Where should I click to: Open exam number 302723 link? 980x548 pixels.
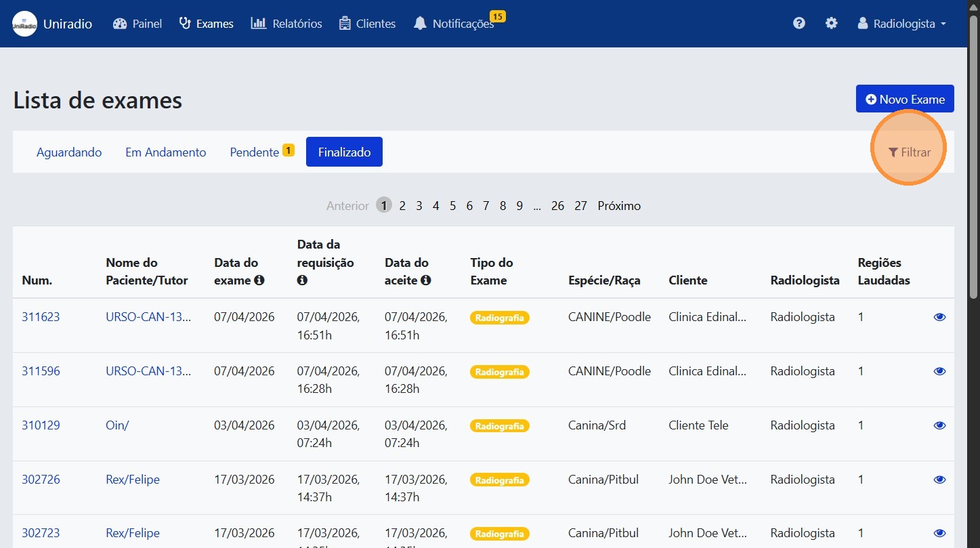[x=41, y=533]
